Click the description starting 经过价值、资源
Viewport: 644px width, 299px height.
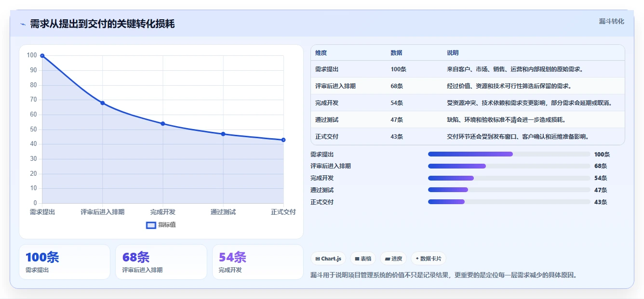point(509,86)
